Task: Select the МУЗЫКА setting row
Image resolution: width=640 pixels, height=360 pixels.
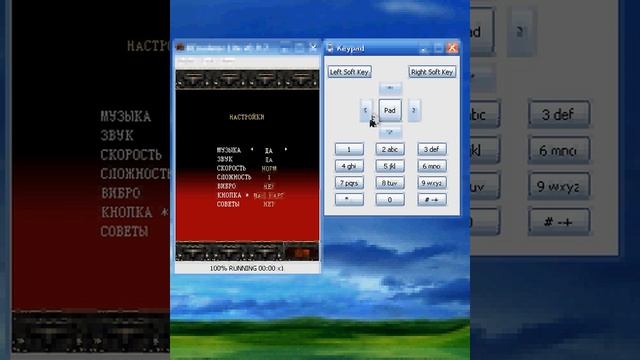Action: [251, 150]
